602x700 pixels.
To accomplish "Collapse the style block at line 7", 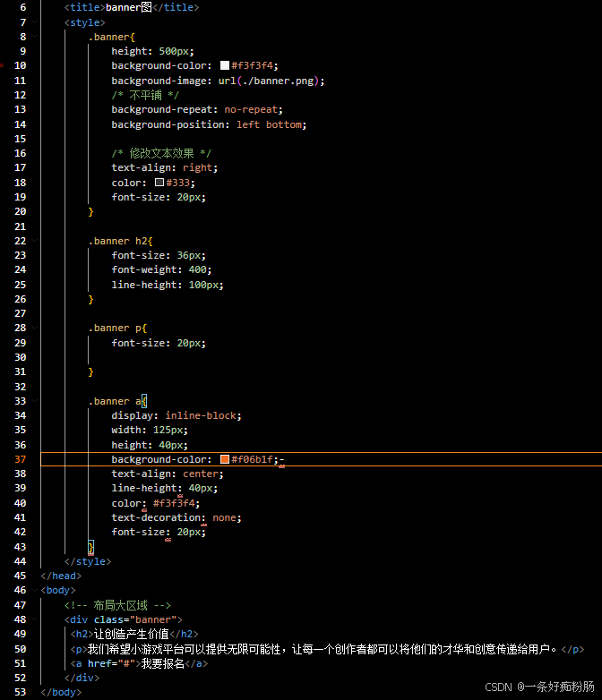I will pos(34,21).
